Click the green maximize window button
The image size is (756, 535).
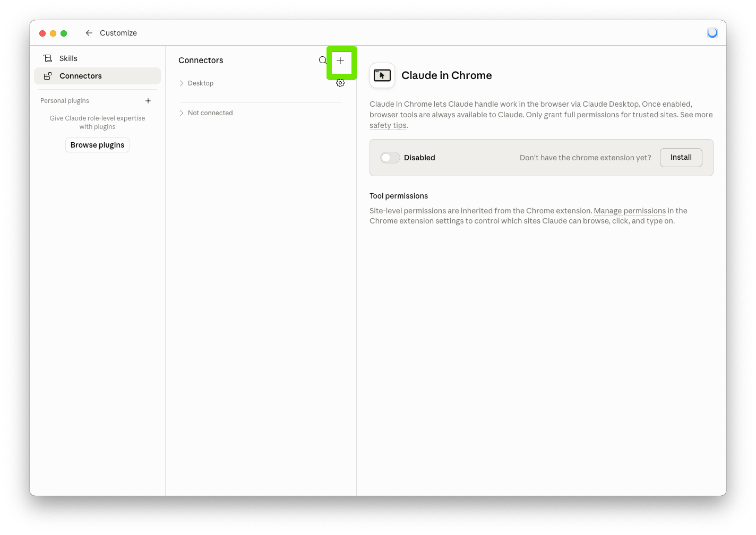click(64, 33)
